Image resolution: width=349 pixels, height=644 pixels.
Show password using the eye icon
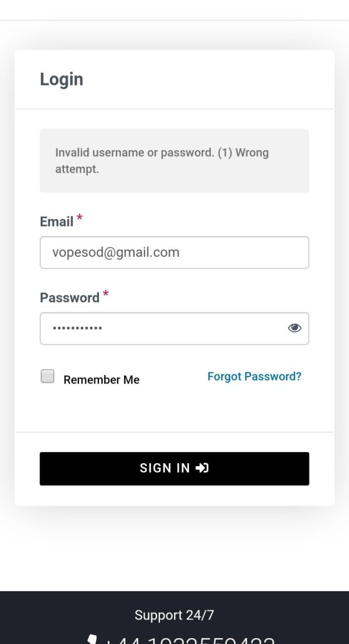coord(294,328)
